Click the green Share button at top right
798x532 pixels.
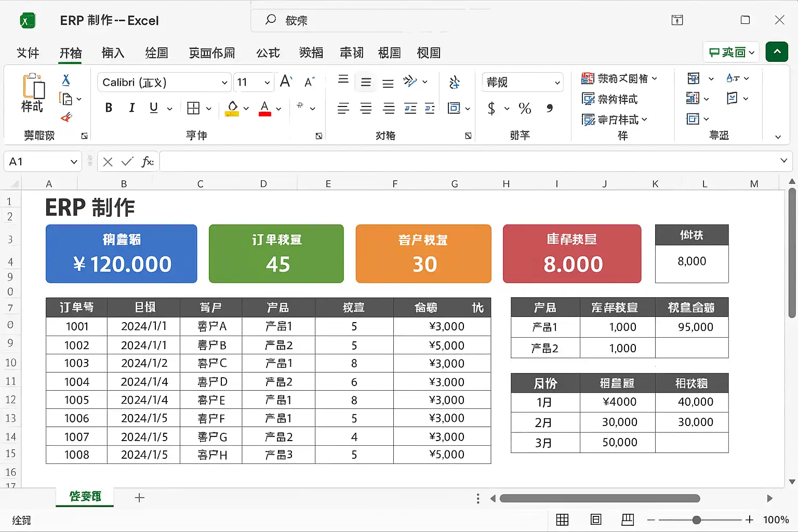coord(731,52)
